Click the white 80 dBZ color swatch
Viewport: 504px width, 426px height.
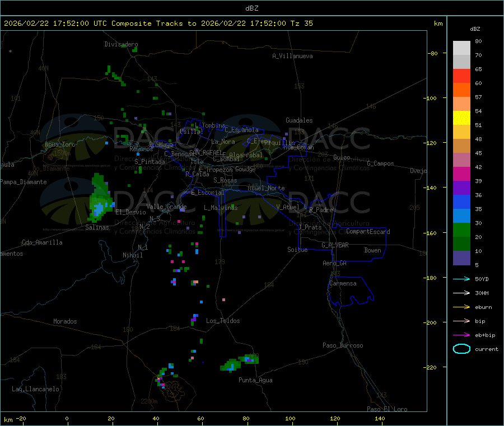(x=461, y=48)
